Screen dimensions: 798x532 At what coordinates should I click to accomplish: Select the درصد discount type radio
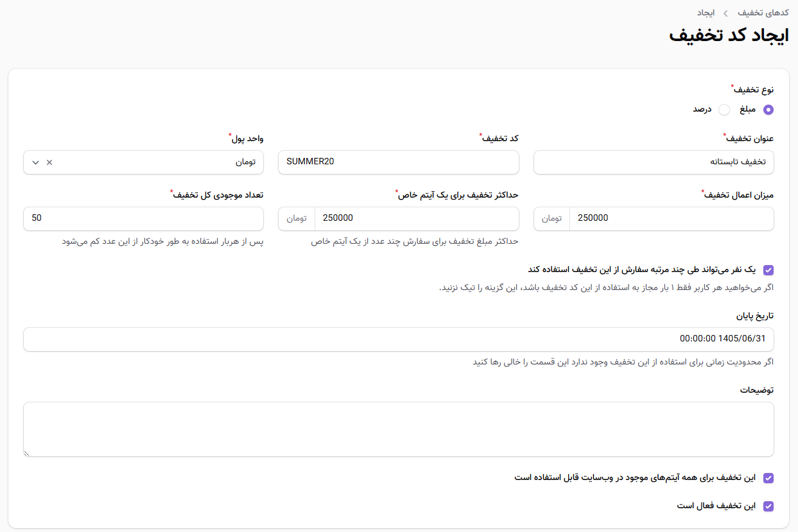pos(724,110)
